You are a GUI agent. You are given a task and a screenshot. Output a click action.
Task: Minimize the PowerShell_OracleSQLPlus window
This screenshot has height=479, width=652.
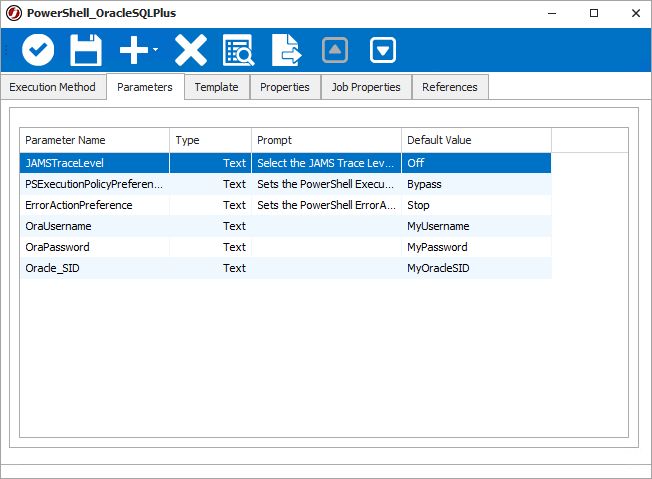tap(552, 13)
